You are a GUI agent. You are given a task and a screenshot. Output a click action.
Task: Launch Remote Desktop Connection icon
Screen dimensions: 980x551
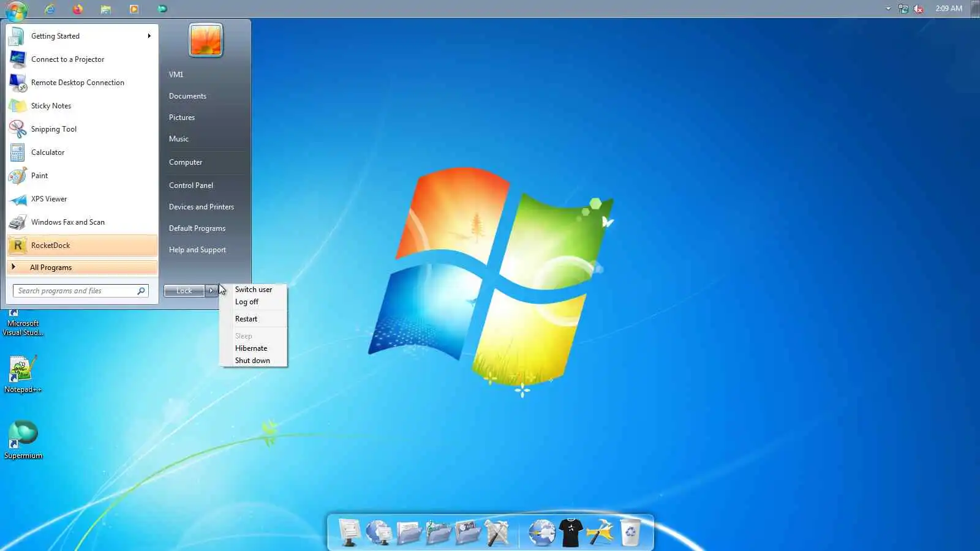tap(17, 83)
